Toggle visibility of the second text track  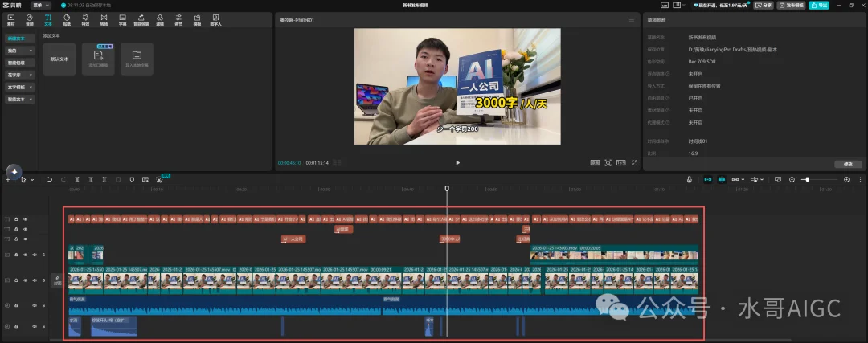click(x=25, y=229)
